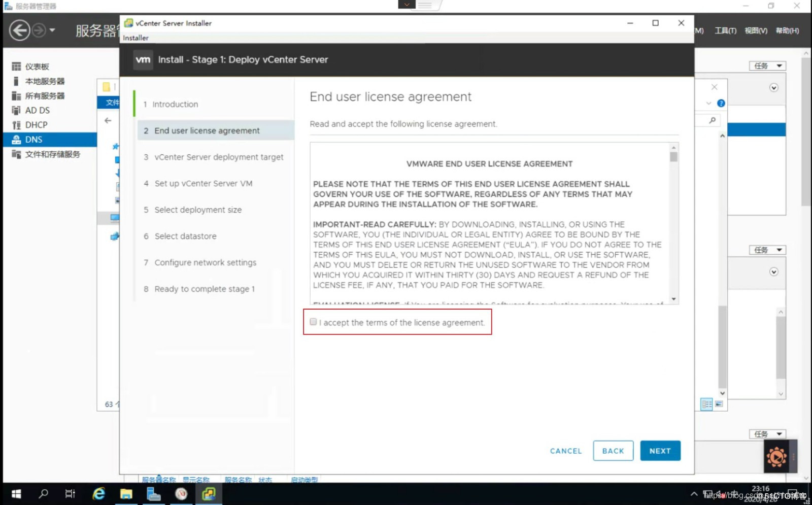The image size is (812, 505).
Task: Click the vm logo in installer header
Action: (143, 59)
